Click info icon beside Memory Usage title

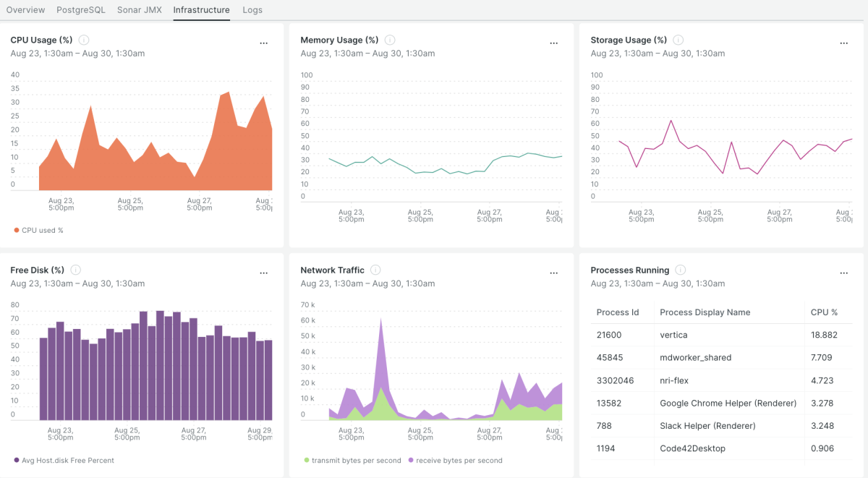tap(390, 40)
